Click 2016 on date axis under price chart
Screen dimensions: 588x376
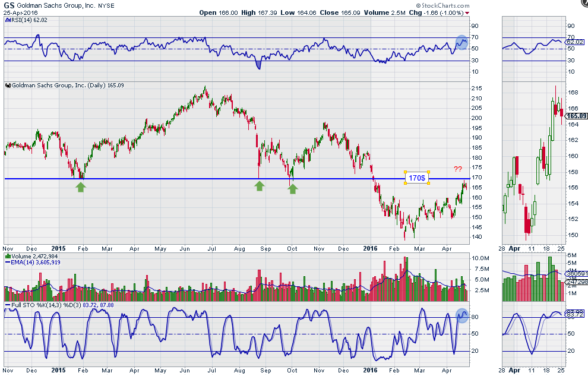pos(370,248)
